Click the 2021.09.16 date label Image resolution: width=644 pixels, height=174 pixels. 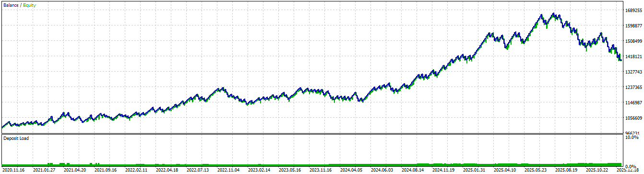pyautogui.click(x=106, y=170)
